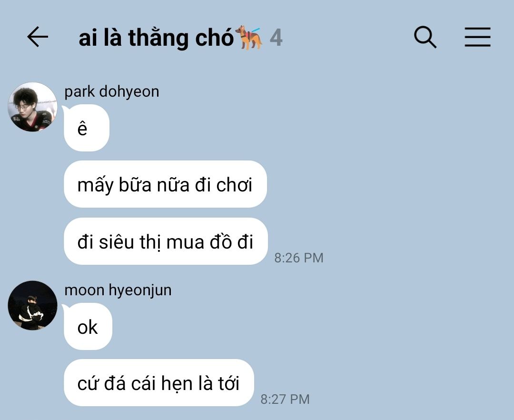Open park dohyeon's profile picture
Image resolution: width=514 pixels, height=420 pixels.
coord(32,107)
